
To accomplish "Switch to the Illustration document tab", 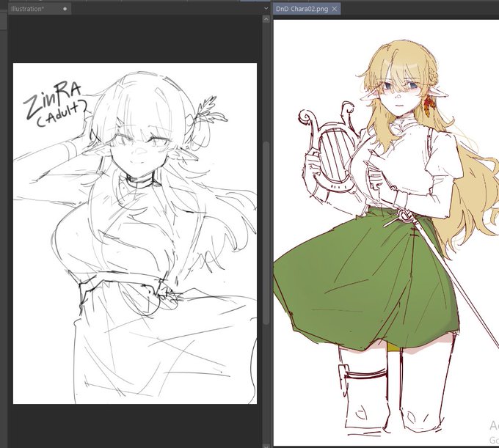I will (x=39, y=9).
